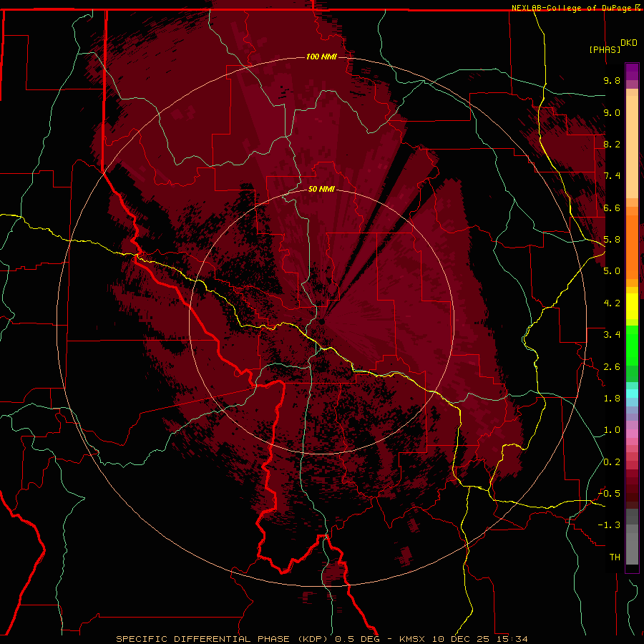
Task: Select the 4.2 scale value
Action: click(x=612, y=303)
